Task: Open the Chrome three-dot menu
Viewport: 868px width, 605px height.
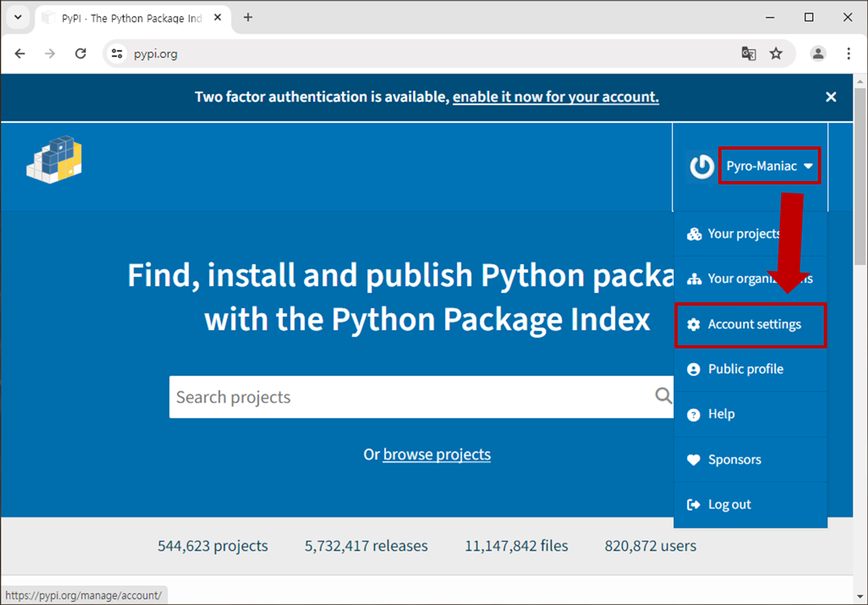Action: pos(848,54)
